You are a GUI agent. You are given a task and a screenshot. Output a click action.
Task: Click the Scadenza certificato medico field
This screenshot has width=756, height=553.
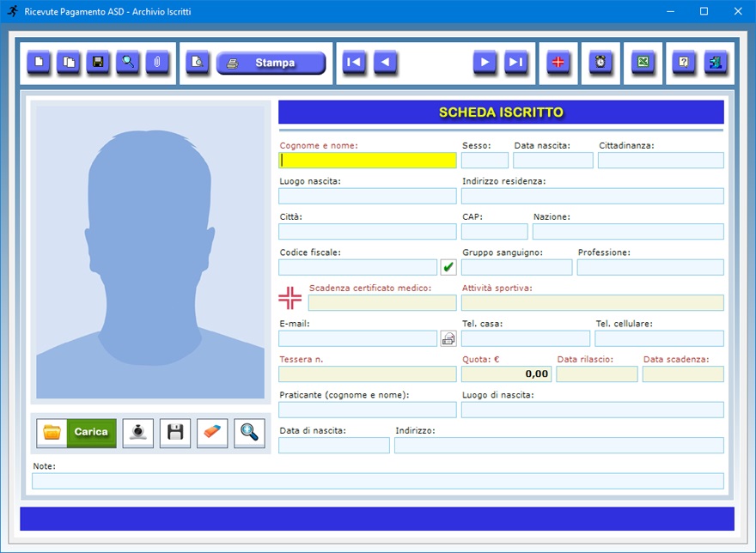(382, 303)
